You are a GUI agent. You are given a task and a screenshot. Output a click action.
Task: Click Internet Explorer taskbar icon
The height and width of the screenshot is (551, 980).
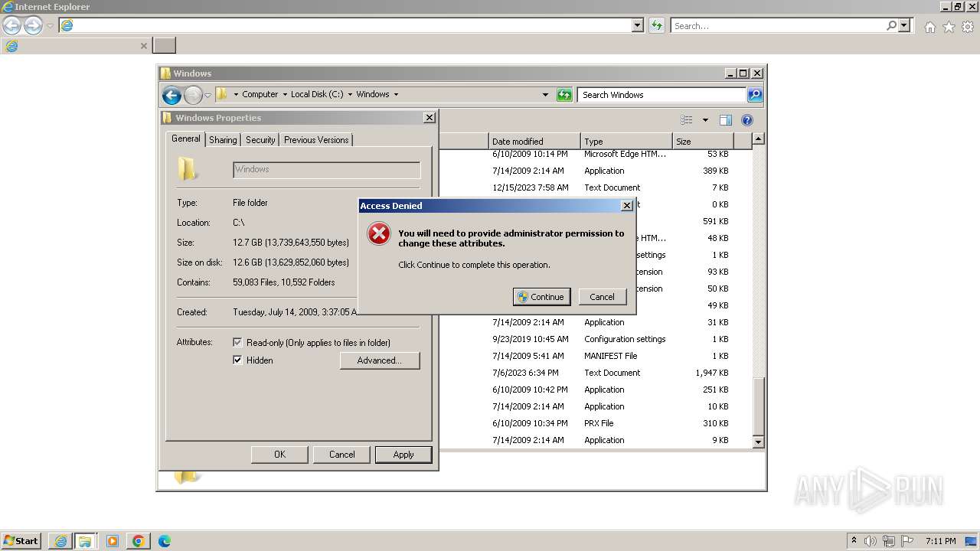[x=60, y=541]
